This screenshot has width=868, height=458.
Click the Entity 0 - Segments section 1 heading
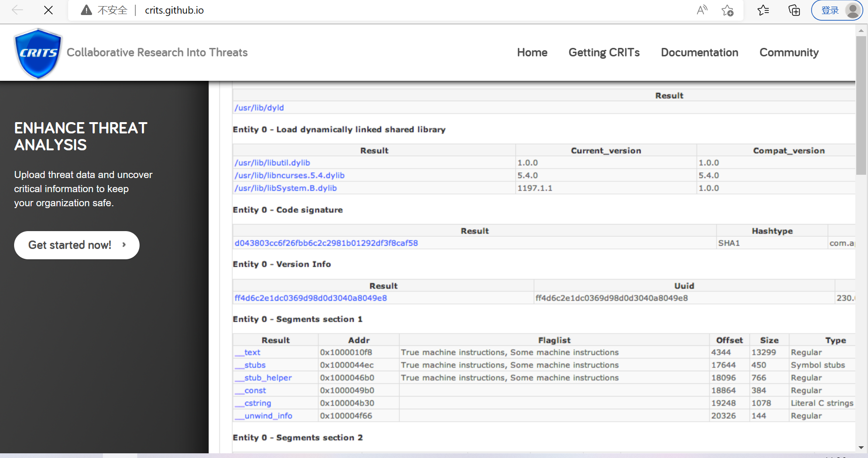(297, 319)
